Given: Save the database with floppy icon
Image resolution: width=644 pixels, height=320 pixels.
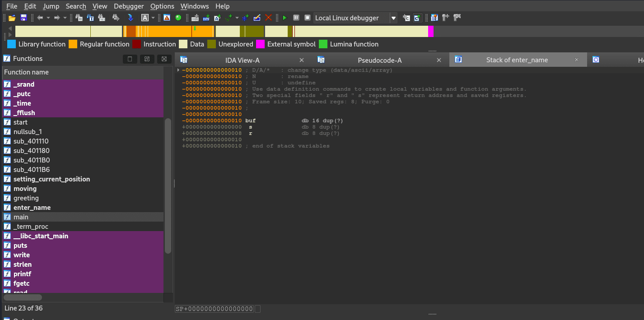Looking at the screenshot, I should [23, 18].
